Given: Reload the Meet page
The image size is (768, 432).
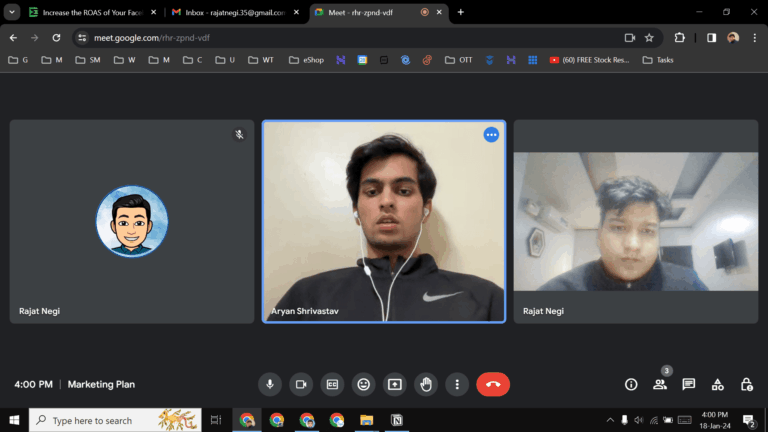Looking at the screenshot, I should (x=56, y=38).
